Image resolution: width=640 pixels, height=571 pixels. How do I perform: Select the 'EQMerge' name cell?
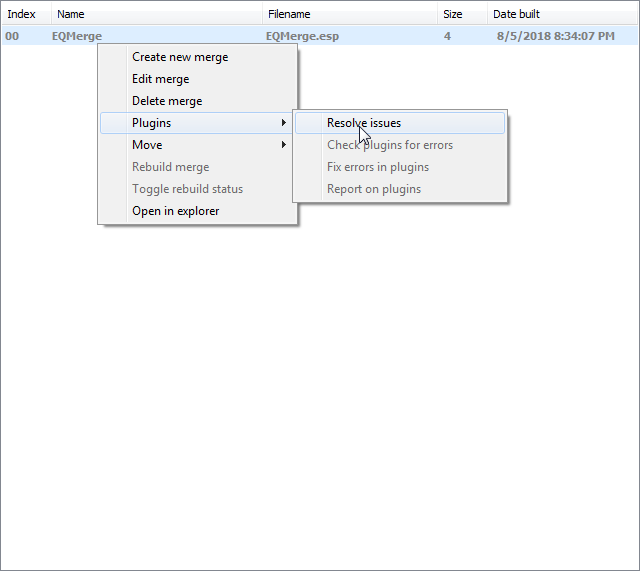pyautogui.click(x=77, y=36)
